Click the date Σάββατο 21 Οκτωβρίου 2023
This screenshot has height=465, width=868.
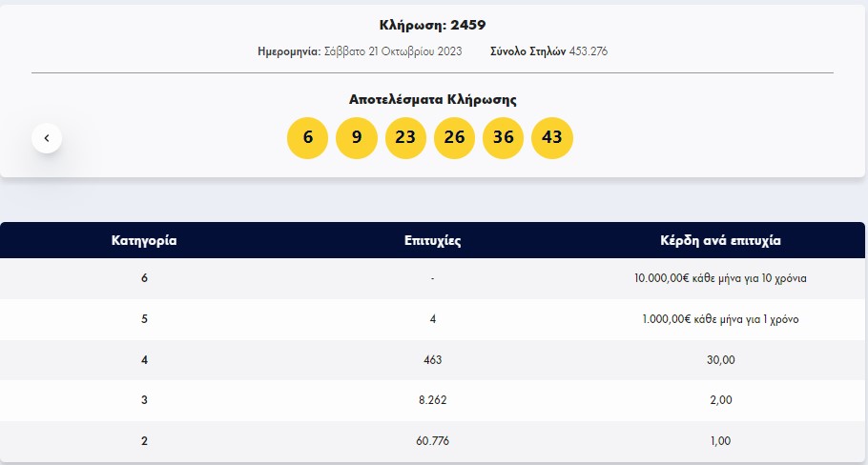point(391,51)
